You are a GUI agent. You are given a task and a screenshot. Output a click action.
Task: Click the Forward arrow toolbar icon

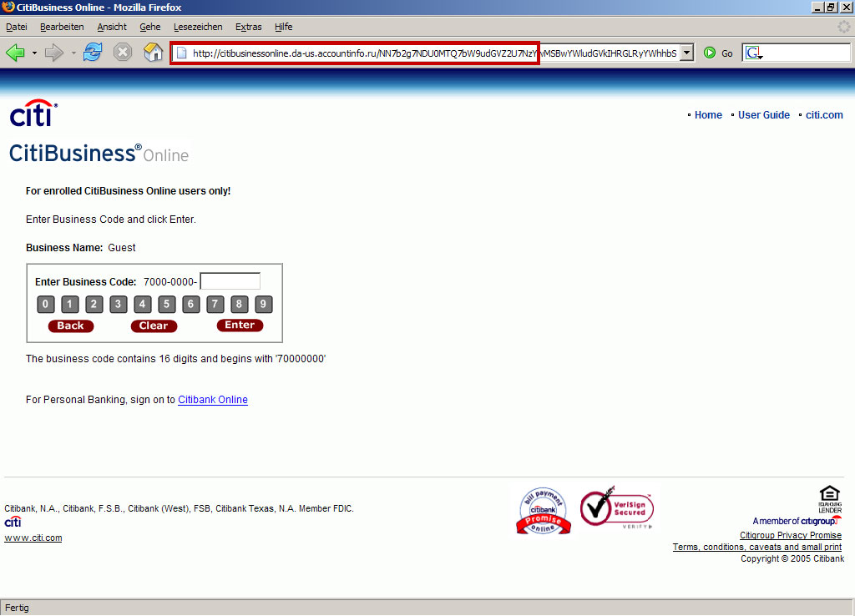54,53
